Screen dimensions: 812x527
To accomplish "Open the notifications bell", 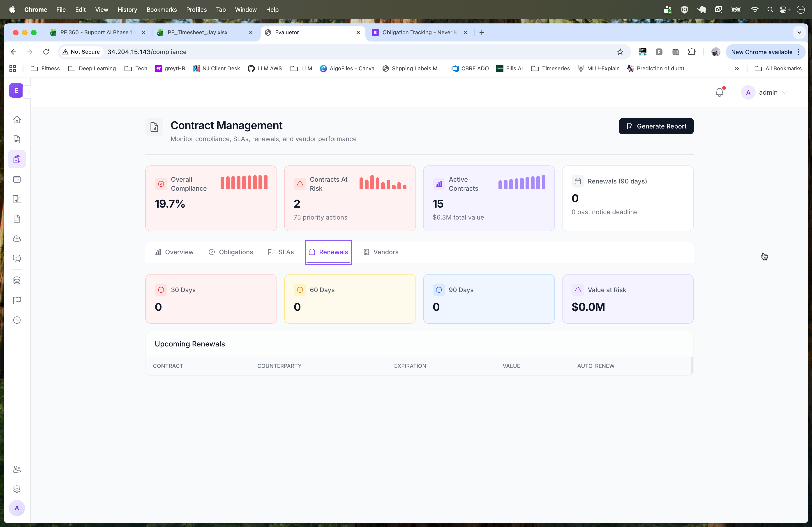I will (x=719, y=92).
